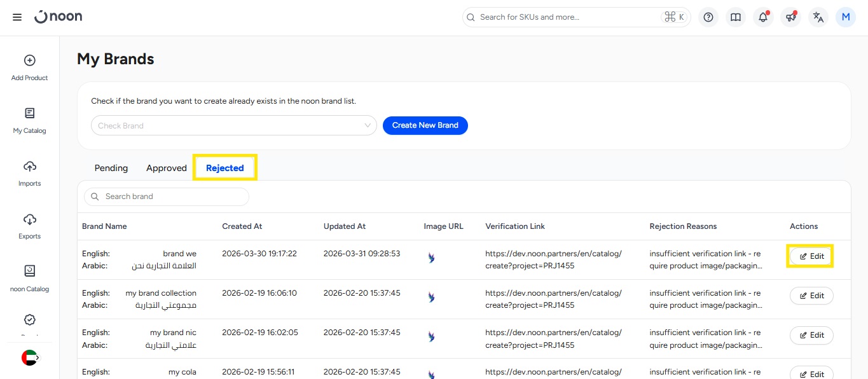The height and width of the screenshot is (379, 868).
Task: Click the Create New Brand button
Action: [x=425, y=125]
